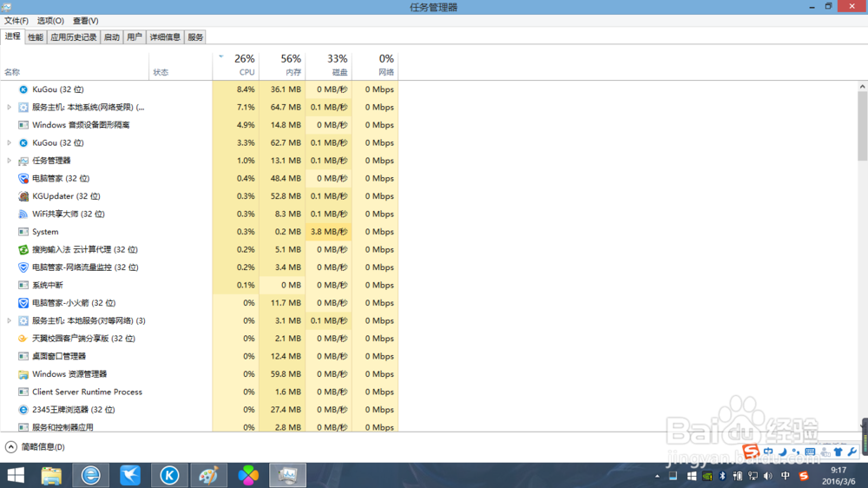
Task: Click the KuGou icon in the first process row
Action: click(23, 89)
